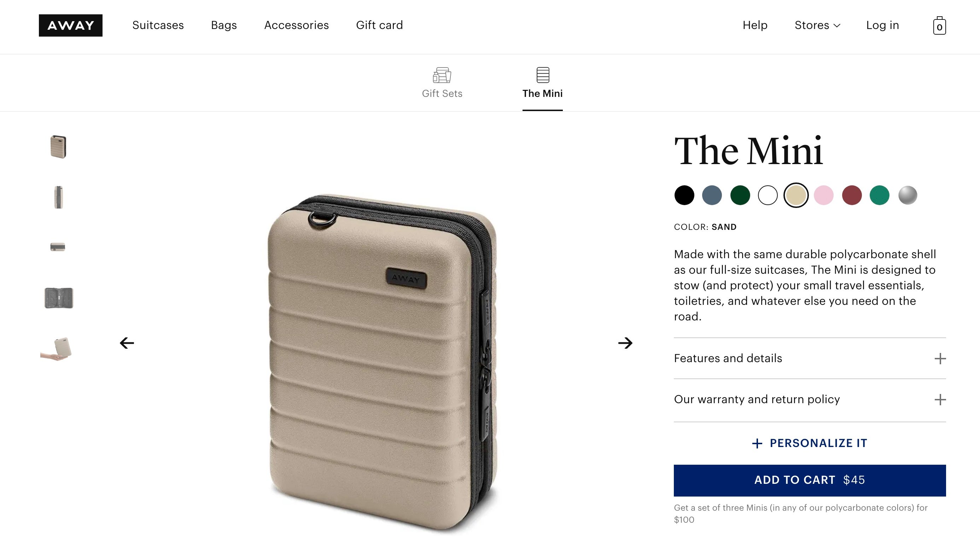The image size is (980, 551).
Task: Click the plus icon beside Personalize It
Action: click(757, 443)
